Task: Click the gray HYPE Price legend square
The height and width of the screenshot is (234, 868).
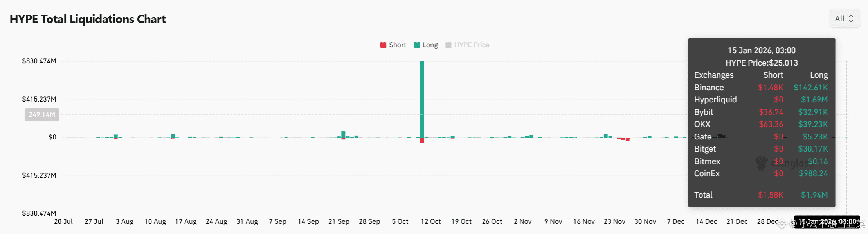Action: pyautogui.click(x=448, y=45)
